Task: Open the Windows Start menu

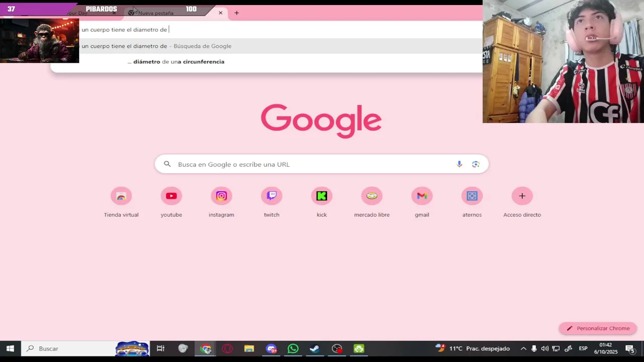Action: point(10,348)
